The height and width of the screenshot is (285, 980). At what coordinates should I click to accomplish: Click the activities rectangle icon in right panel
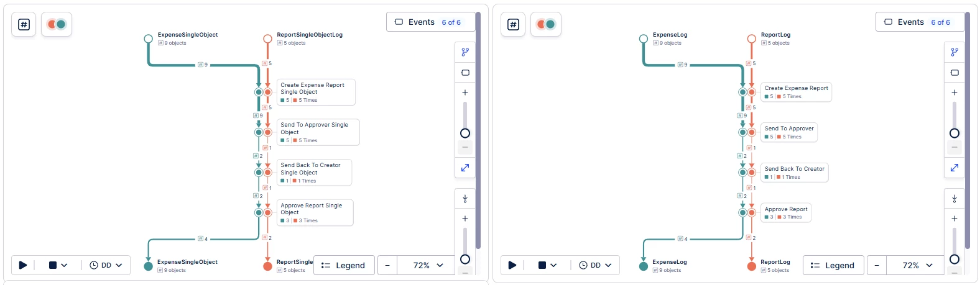coord(955,73)
